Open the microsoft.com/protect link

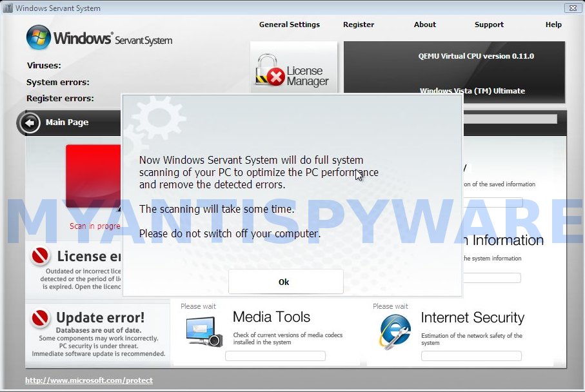[89, 380]
